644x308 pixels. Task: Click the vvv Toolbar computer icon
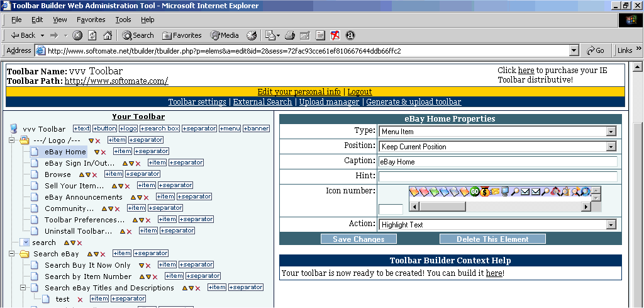click(14, 128)
